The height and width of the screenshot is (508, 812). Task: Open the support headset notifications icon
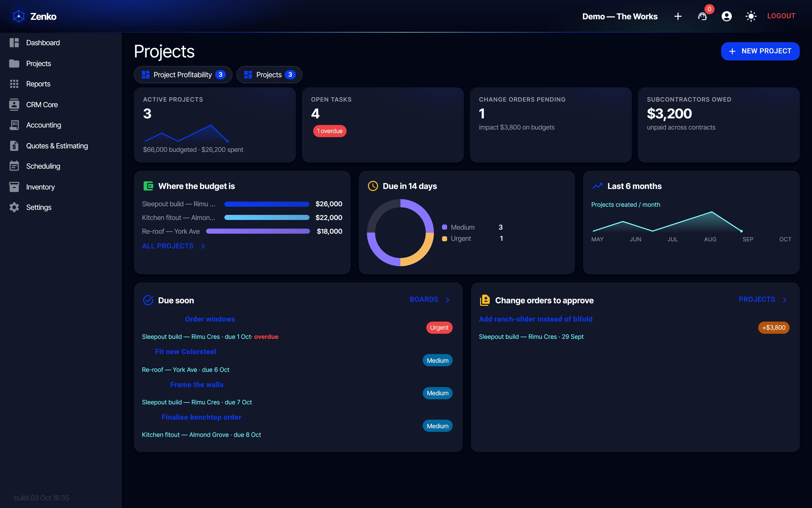click(x=702, y=16)
